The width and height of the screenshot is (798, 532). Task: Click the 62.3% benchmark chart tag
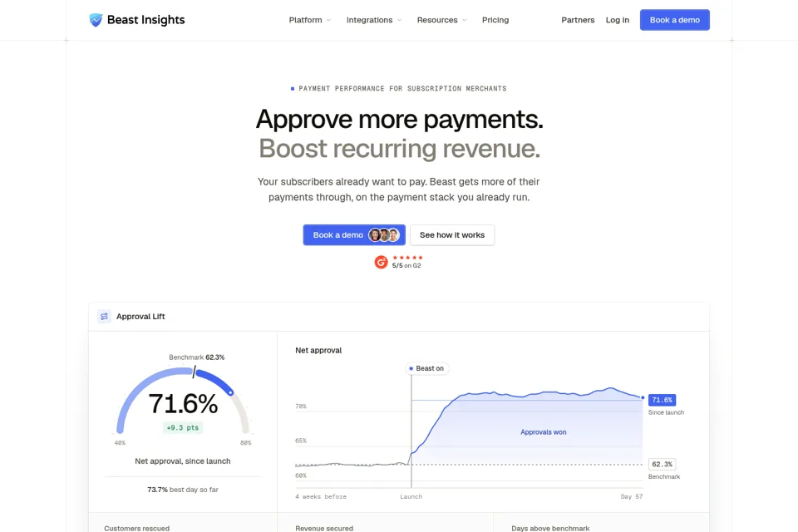coord(662,465)
